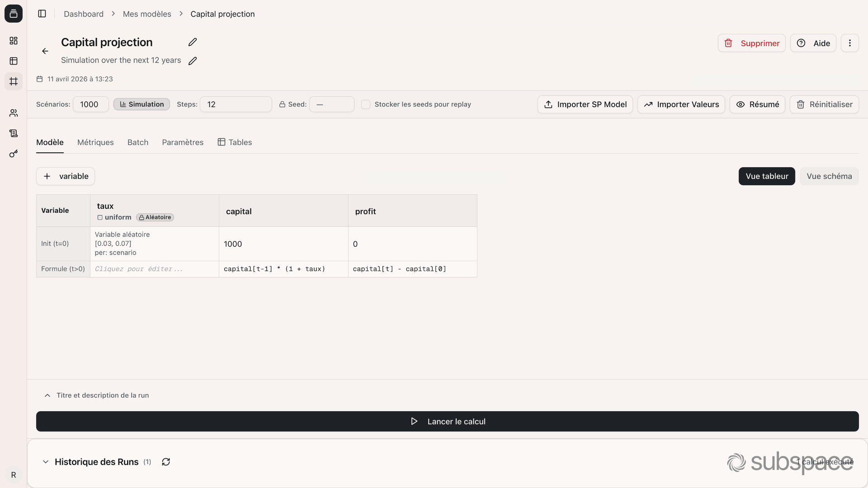Click the Importer SP Model button
Image resolution: width=868 pixels, height=488 pixels.
click(585, 104)
